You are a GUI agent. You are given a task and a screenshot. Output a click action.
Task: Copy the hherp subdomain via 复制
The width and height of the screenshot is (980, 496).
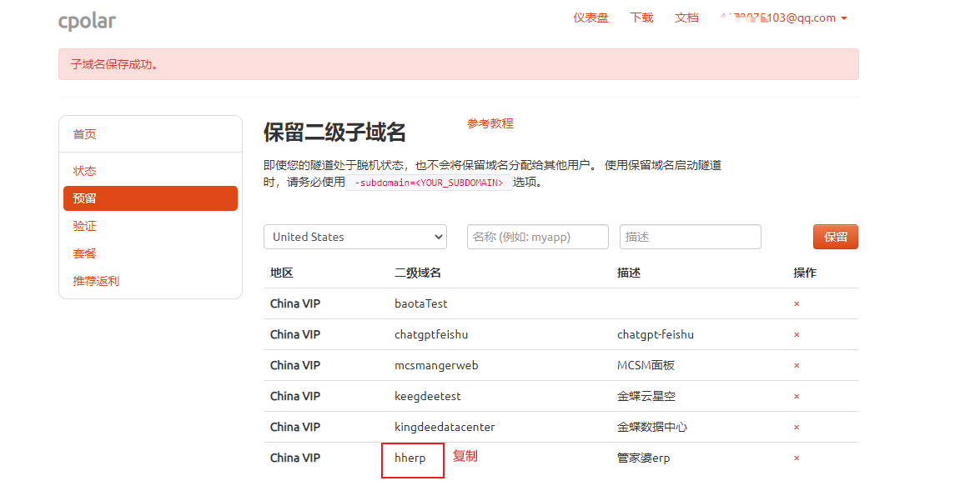465,456
